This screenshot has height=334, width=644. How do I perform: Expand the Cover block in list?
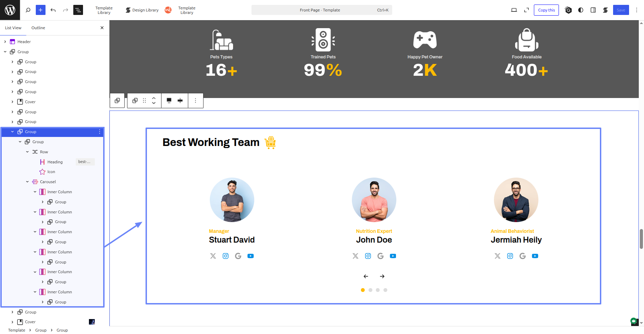click(x=13, y=102)
